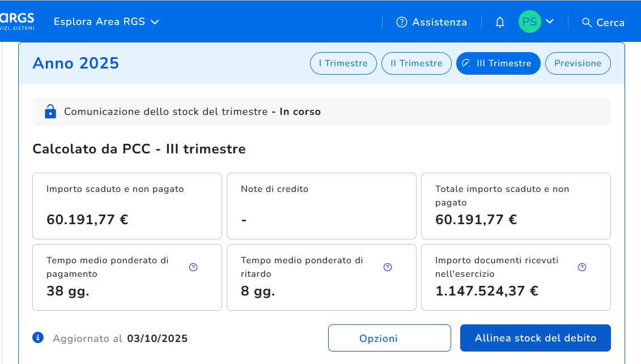Open the Previsione tab
Screen dimensions: 641x364
pyautogui.click(x=578, y=63)
